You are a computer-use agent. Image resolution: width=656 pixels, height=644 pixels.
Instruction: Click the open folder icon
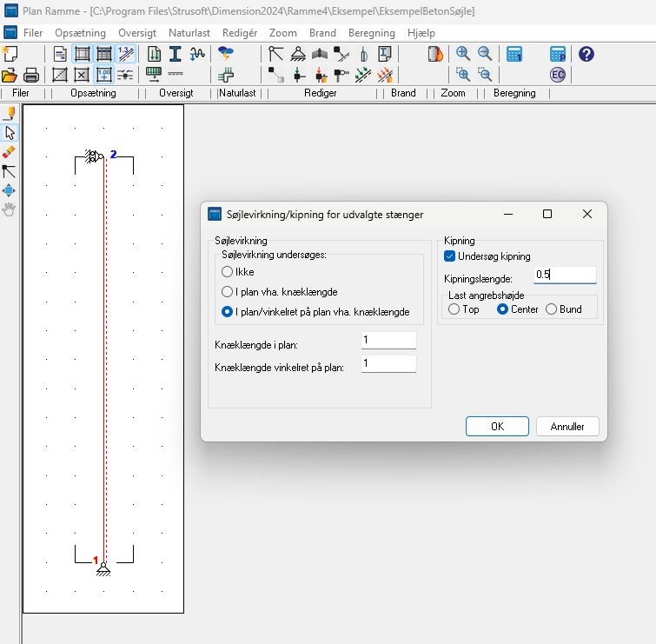click(10, 75)
